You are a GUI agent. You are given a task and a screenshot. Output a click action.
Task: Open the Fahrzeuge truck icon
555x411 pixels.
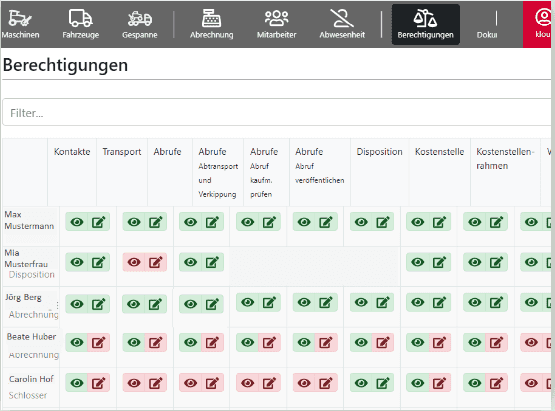81,18
